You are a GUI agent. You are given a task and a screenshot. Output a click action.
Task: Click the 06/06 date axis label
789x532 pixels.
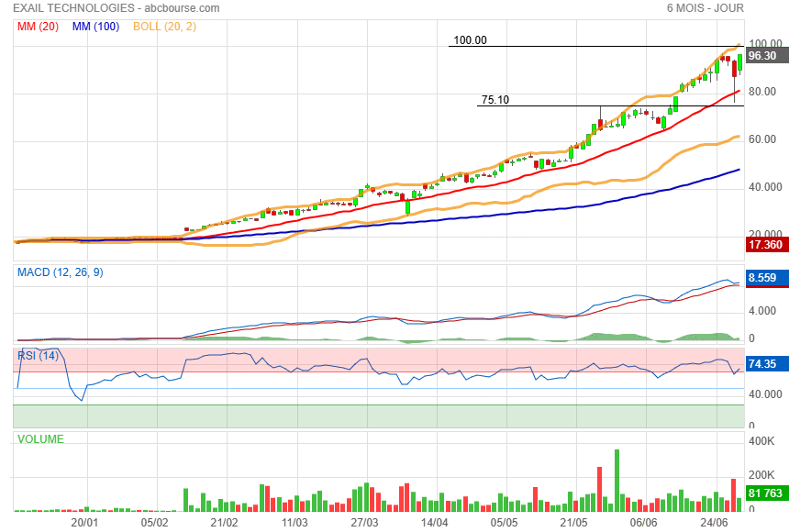[x=643, y=523]
